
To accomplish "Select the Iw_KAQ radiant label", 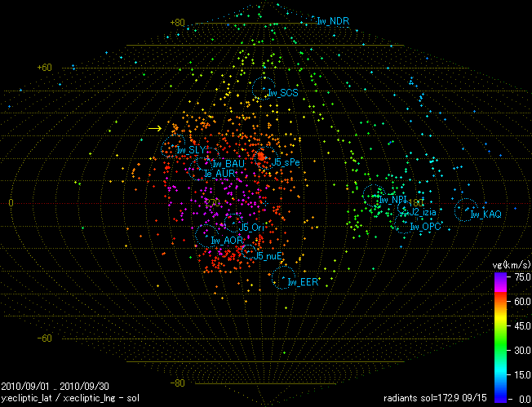I will pos(485,214).
